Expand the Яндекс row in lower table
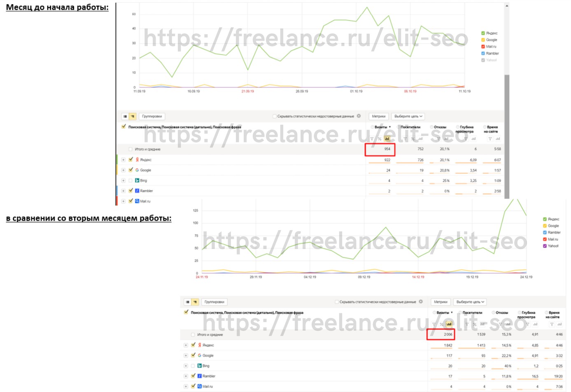This screenshot has height=392, width=571. tap(186, 345)
